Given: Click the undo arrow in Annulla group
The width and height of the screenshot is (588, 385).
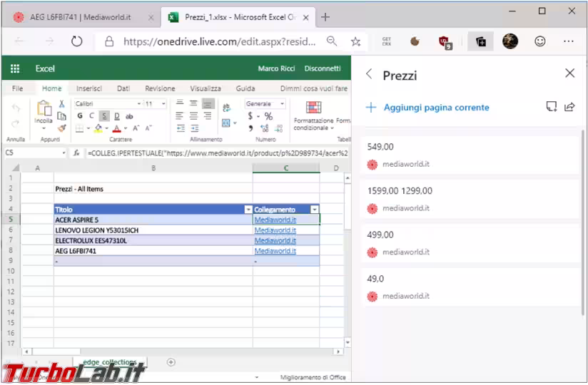Looking at the screenshot, I should click(16, 108).
